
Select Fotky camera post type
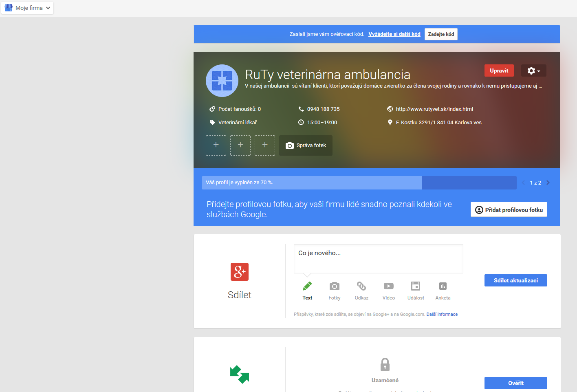coord(335,291)
